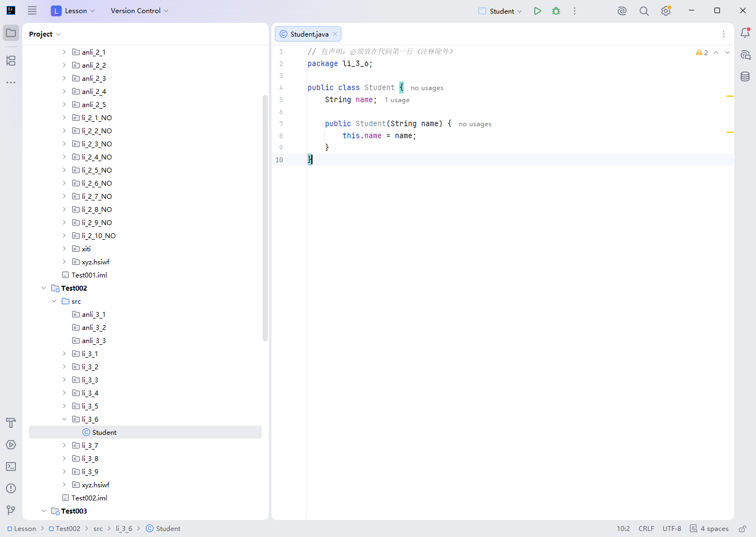
Task: Open the Git version control tool window
Action: [x=11, y=510]
